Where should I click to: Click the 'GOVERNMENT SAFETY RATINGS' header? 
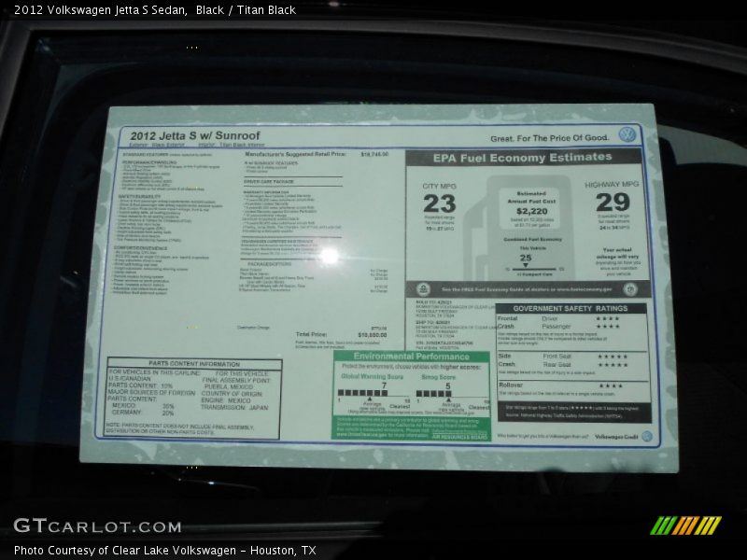571,309
